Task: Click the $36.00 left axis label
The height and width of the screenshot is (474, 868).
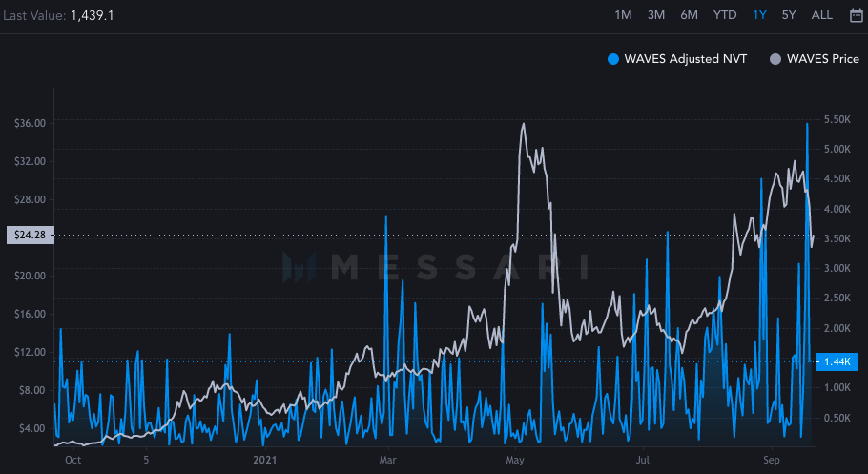Action: point(30,123)
